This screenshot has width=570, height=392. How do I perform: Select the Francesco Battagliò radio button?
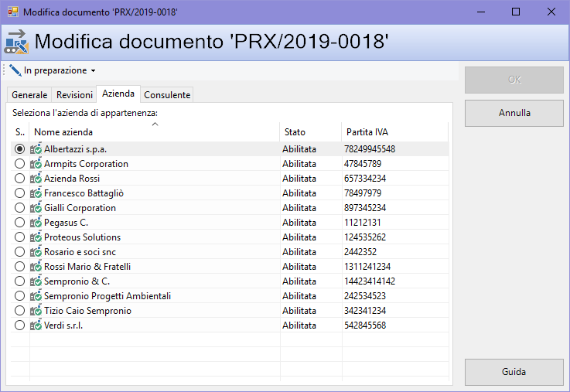pos(19,193)
